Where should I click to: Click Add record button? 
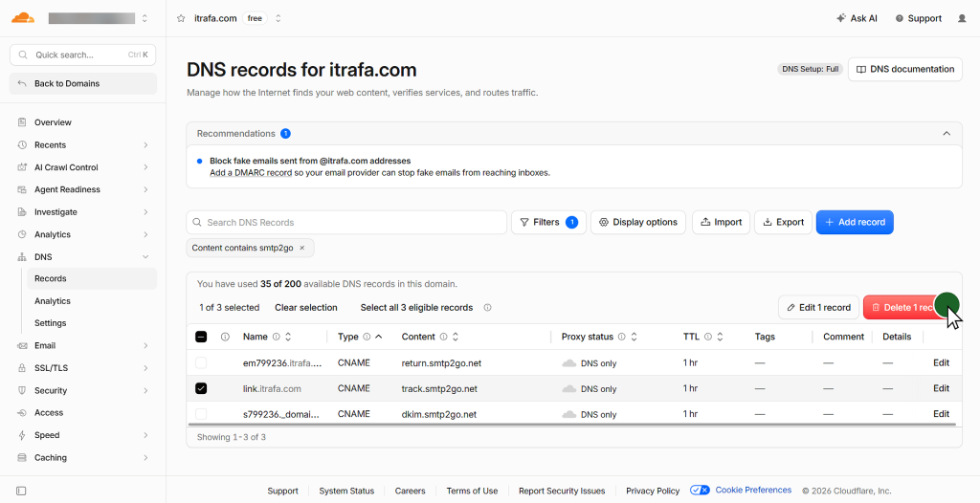point(855,223)
